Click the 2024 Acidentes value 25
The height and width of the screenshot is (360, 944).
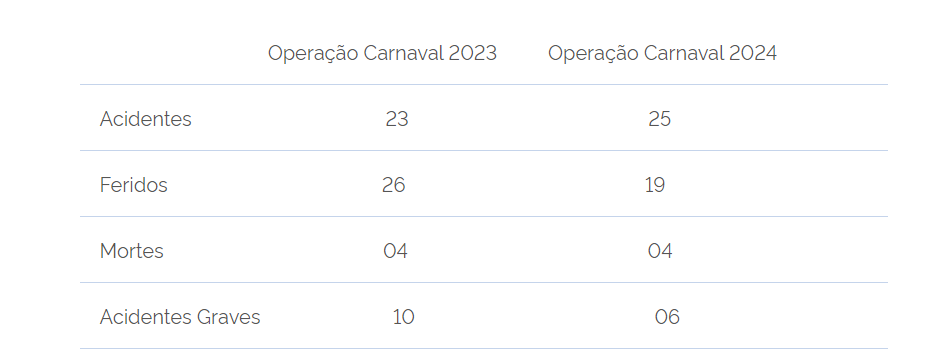point(660,119)
